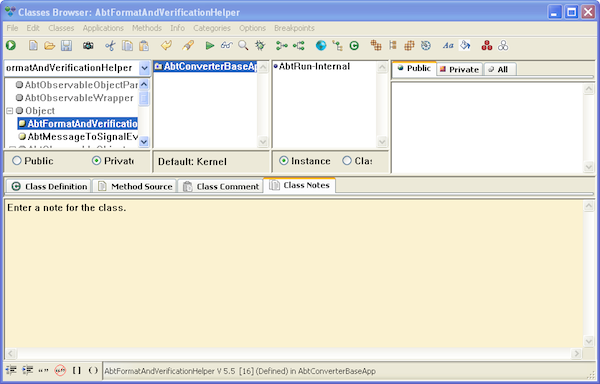
Task: Click the paint bucket icon in the toolbar
Action: [465, 46]
